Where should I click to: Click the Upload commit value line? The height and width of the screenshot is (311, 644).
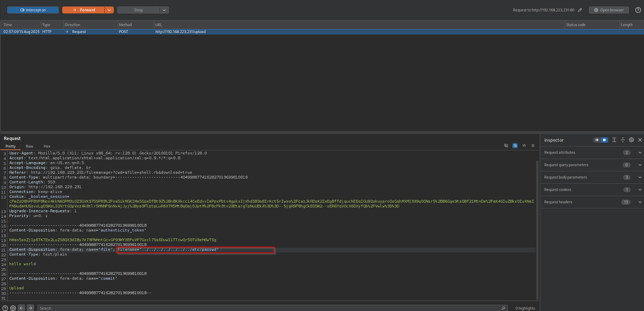pyautogui.click(x=17, y=288)
